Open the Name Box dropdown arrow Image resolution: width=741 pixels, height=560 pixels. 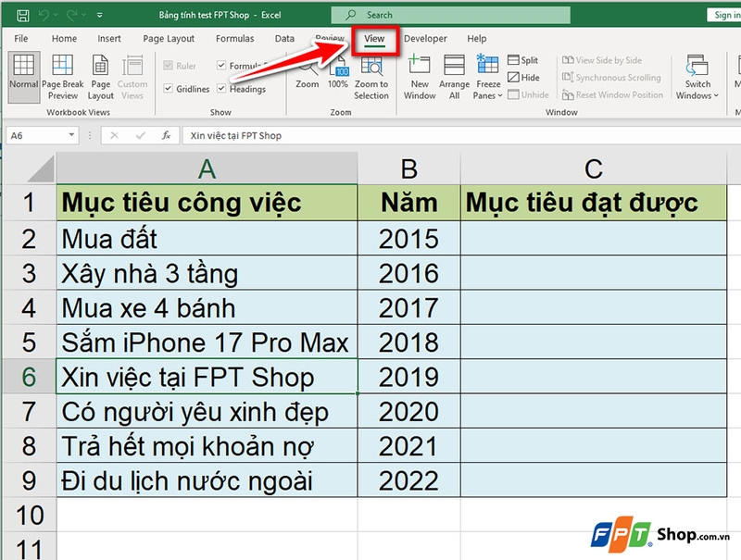tap(71, 134)
